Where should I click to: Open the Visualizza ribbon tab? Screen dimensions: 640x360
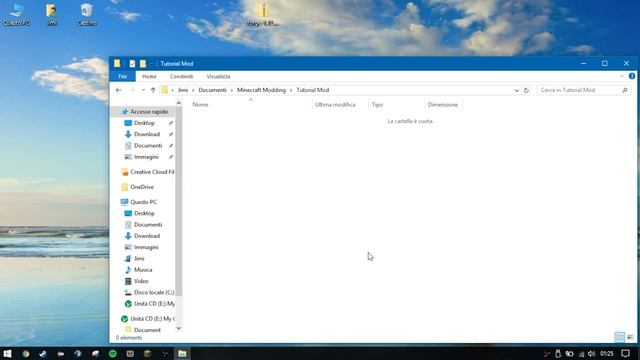pyautogui.click(x=218, y=76)
